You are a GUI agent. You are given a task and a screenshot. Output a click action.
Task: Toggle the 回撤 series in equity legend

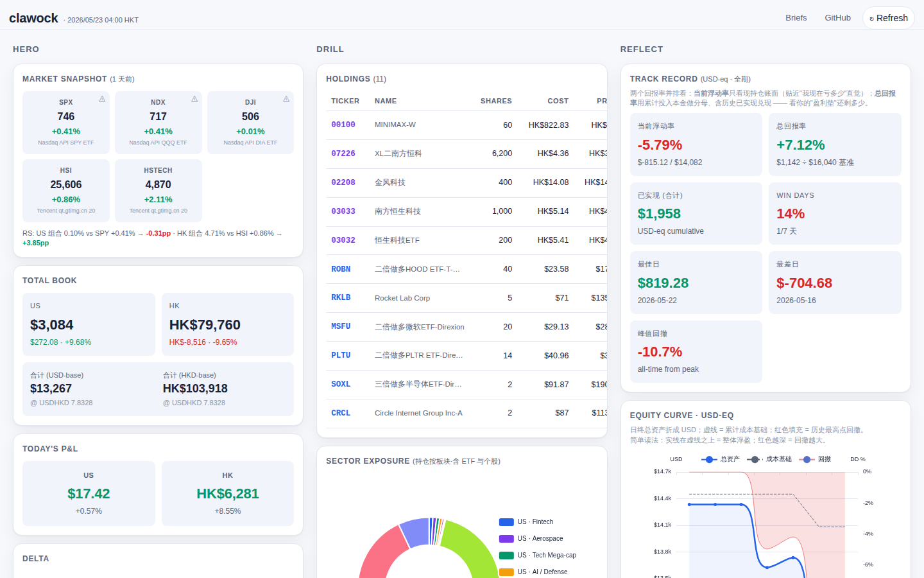tap(815, 459)
